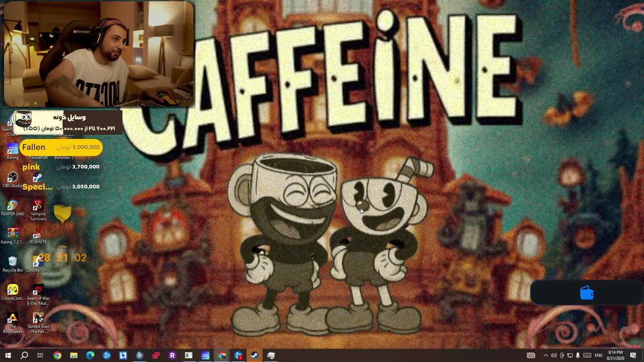Click the webcam overlay thumbnail
This screenshot has width=644, height=362.
click(99, 54)
